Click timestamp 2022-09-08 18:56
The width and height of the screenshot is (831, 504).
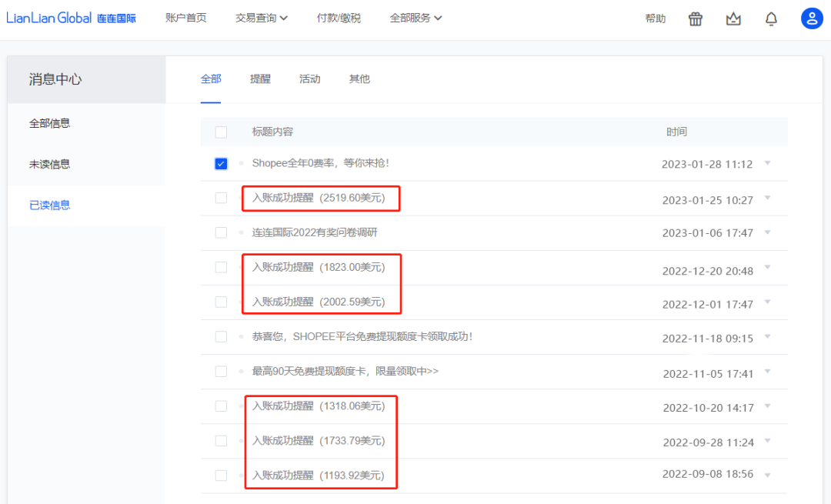point(708,474)
